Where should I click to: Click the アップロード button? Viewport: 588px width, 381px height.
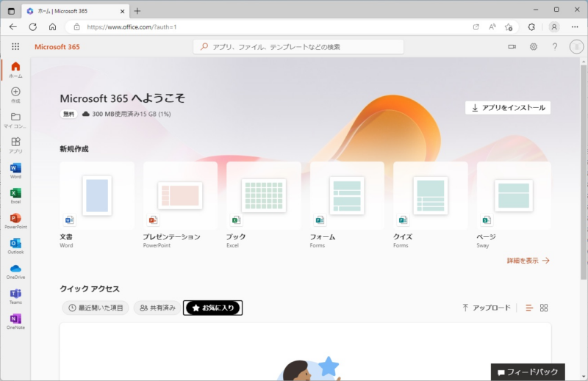pyautogui.click(x=487, y=308)
